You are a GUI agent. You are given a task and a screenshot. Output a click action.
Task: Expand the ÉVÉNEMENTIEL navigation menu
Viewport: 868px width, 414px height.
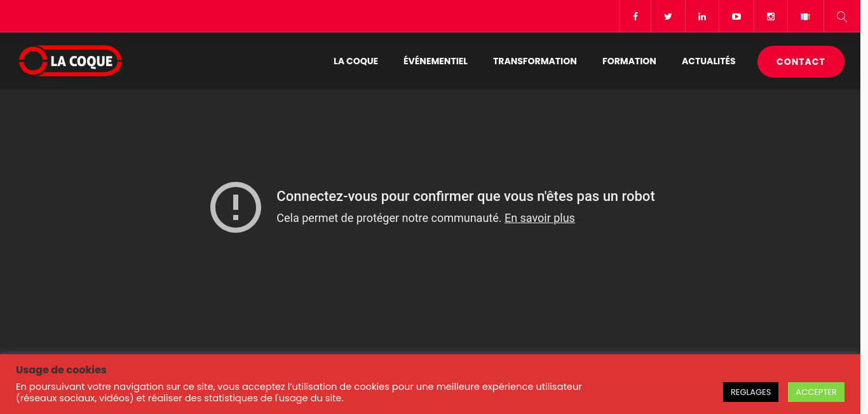435,61
